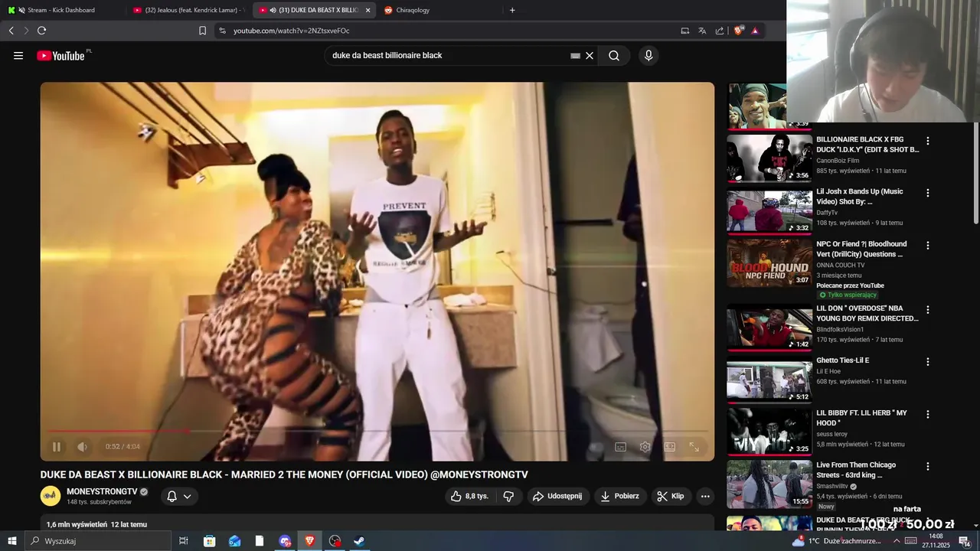Enter fullscreen video mode

tap(694, 447)
